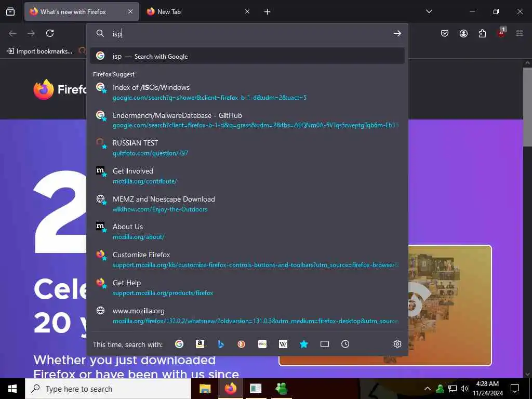
Task: Search this time with Google icon
Action: pos(179,344)
